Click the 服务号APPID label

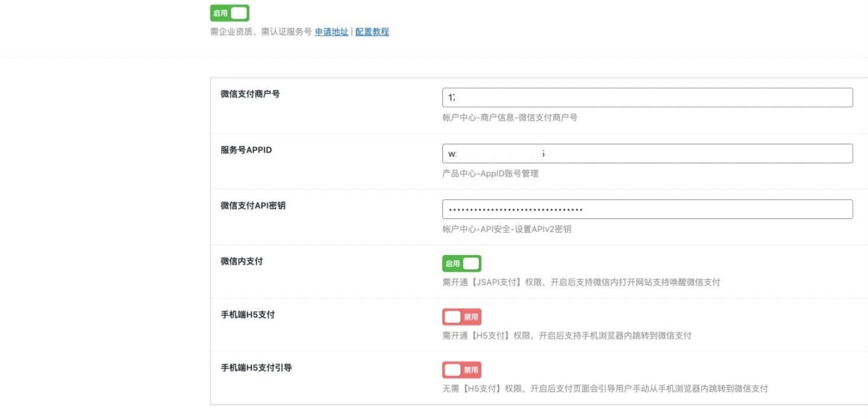click(x=246, y=150)
